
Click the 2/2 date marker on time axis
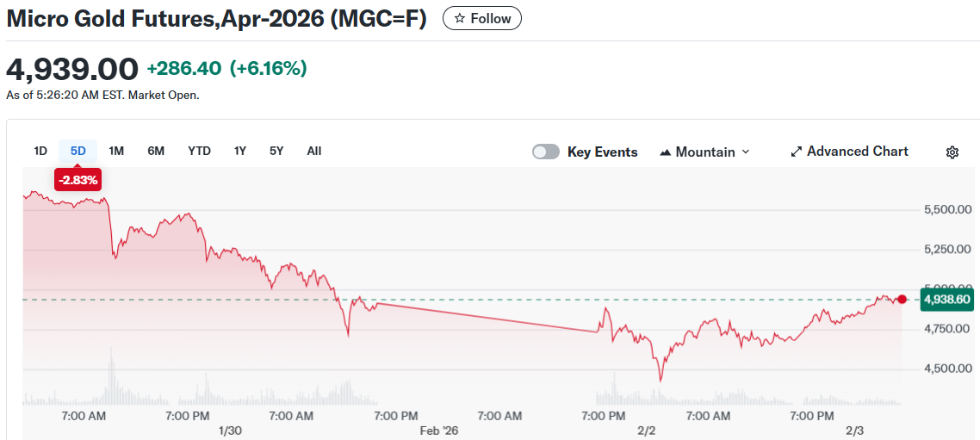tap(646, 431)
